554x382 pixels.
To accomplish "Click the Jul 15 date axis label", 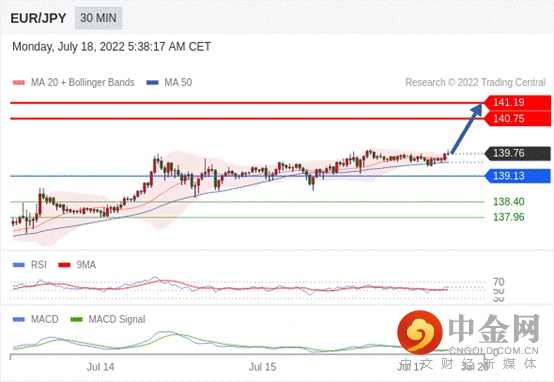I will (262, 367).
